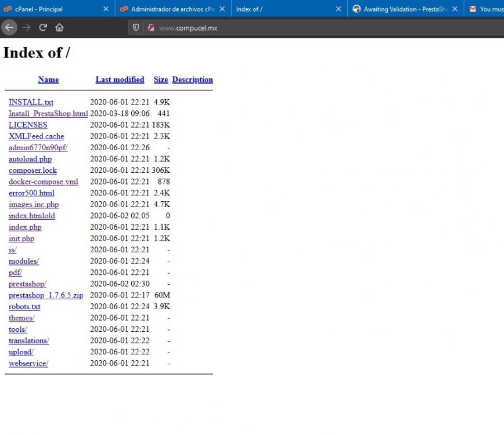Open index.htmlold link
The width and height of the screenshot is (504, 435).
coord(32,216)
